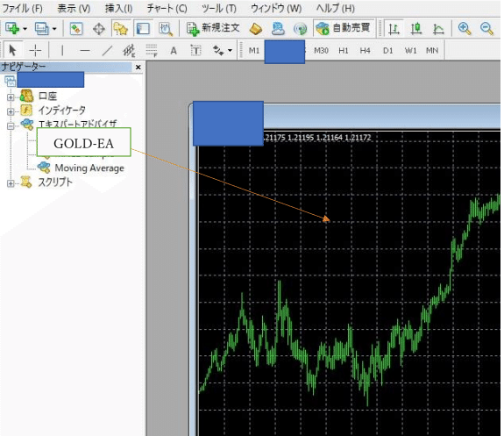Switch to D1 timeframe
The image size is (504, 436).
(388, 51)
